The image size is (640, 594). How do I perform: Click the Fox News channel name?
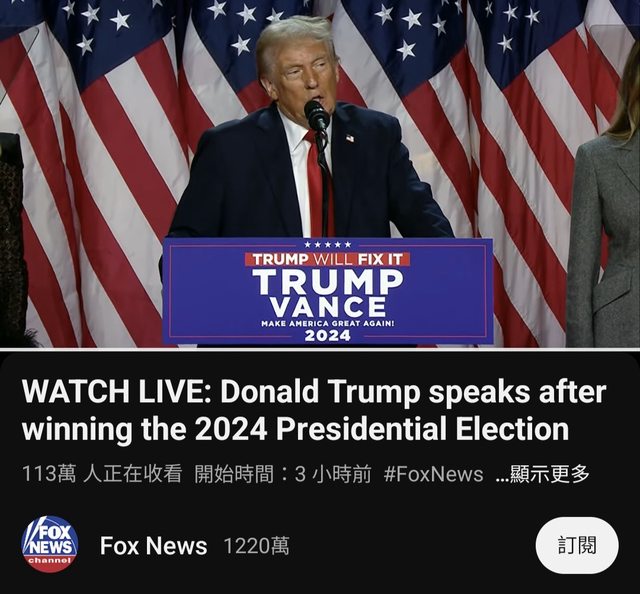153,546
